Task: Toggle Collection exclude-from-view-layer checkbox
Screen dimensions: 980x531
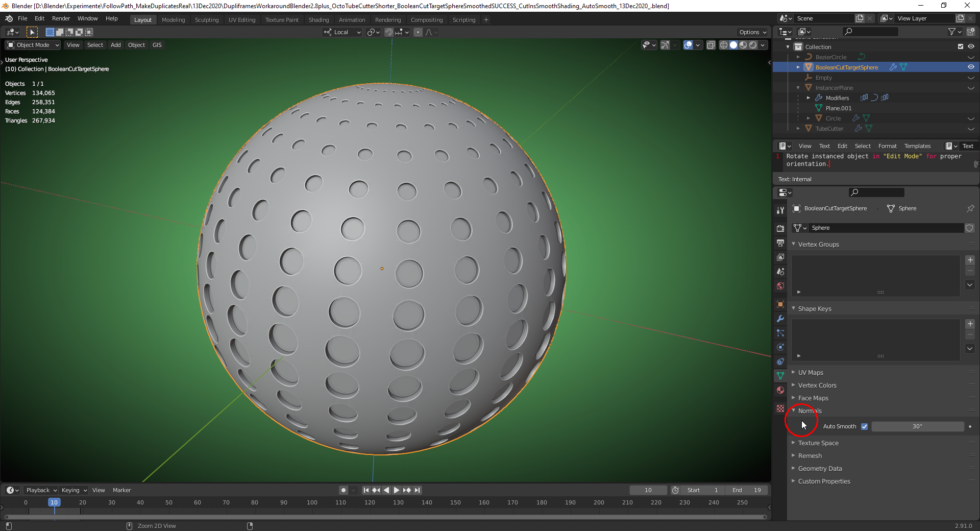Action: [960, 46]
